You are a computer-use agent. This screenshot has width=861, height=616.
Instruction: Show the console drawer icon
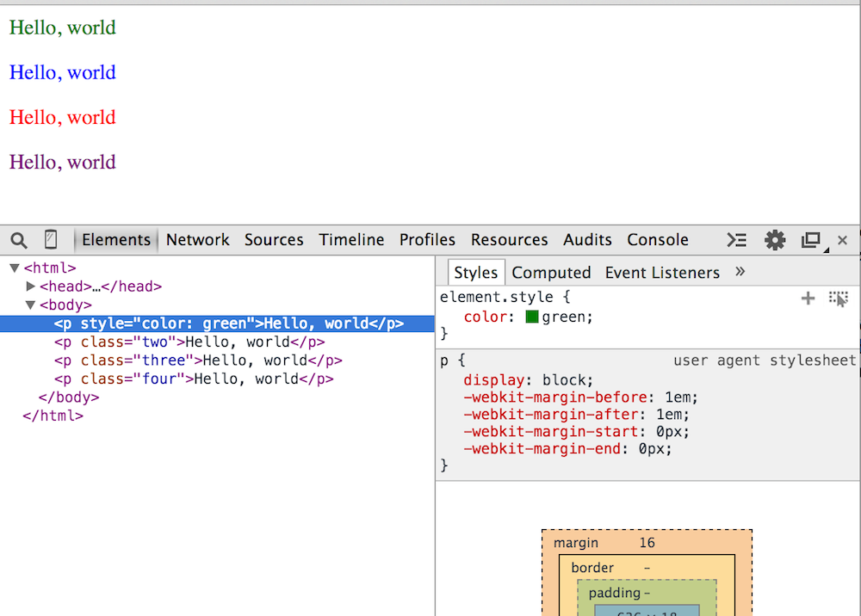737,240
